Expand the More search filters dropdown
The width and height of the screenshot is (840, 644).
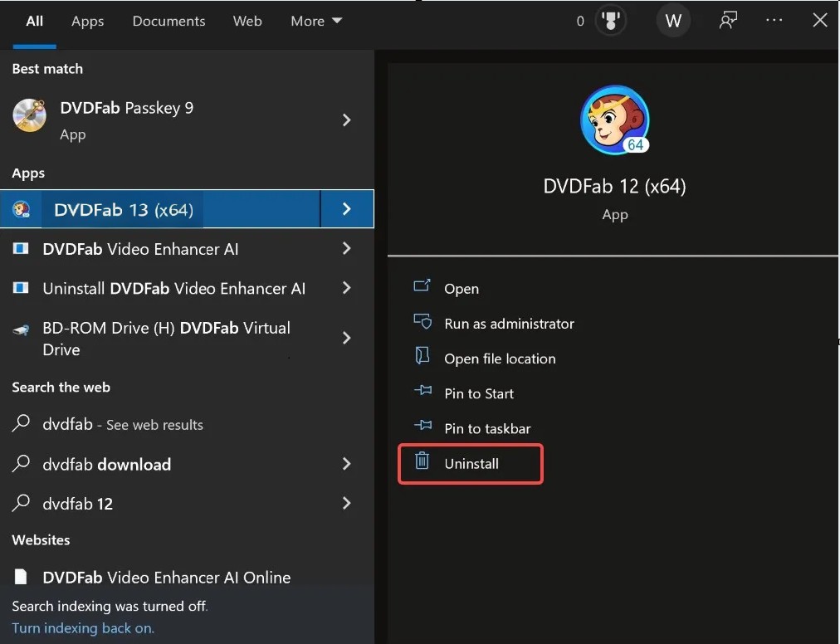point(315,21)
